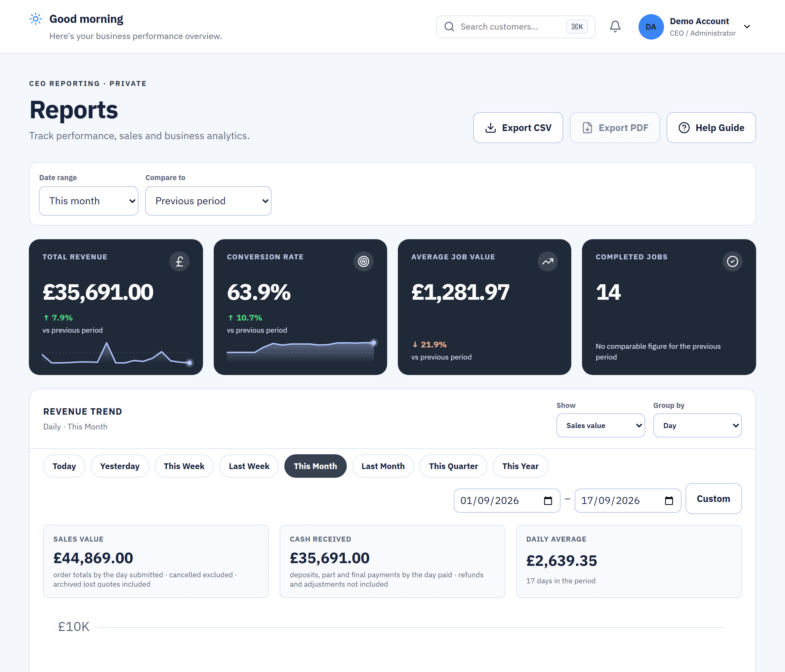The width and height of the screenshot is (785, 672).
Task: Click the £35,691.00 total revenue value
Action: (98, 292)
